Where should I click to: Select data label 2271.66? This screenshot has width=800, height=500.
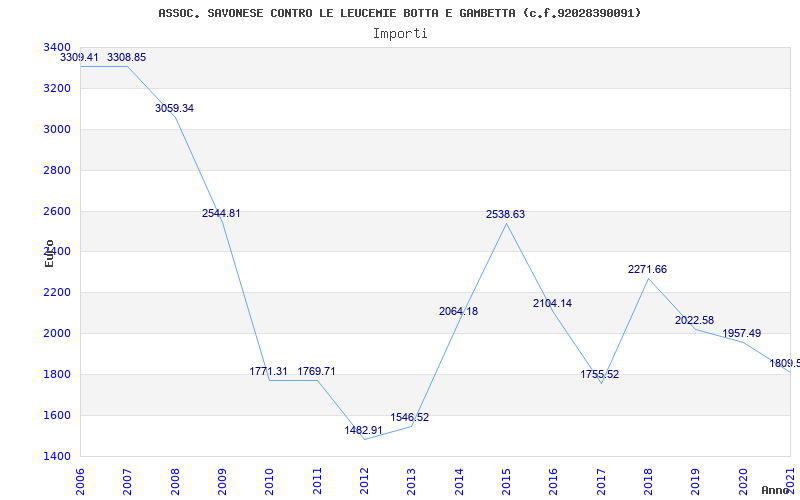click(x=647, y=269)
